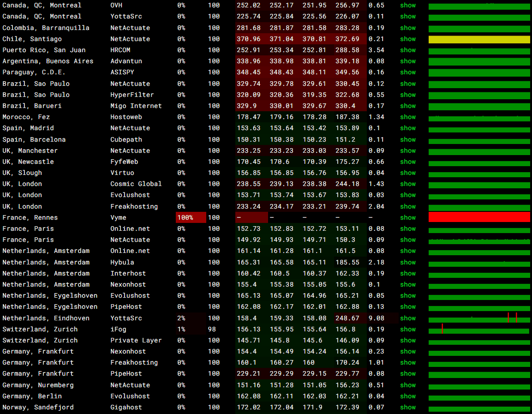The height and width of the screenshot is (414, 532).
Task: Open show for Spain, Barcelona Cubepath
Action: [x=407, y=139]
